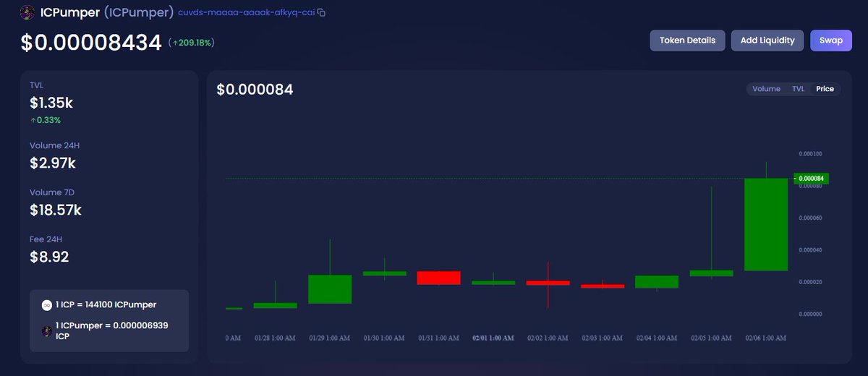
Task: Click the $0.00008434 price value
Action: tap(90, 43)
